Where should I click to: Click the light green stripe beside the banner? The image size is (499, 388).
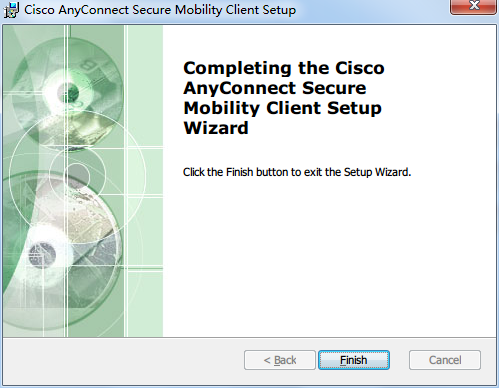pyautogui.click(x=145, y=181)
